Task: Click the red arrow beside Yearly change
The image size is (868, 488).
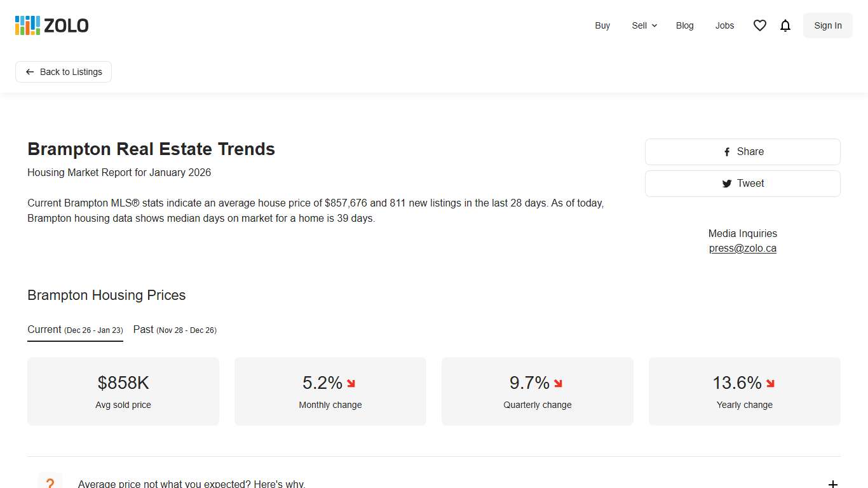Action: 770,383
